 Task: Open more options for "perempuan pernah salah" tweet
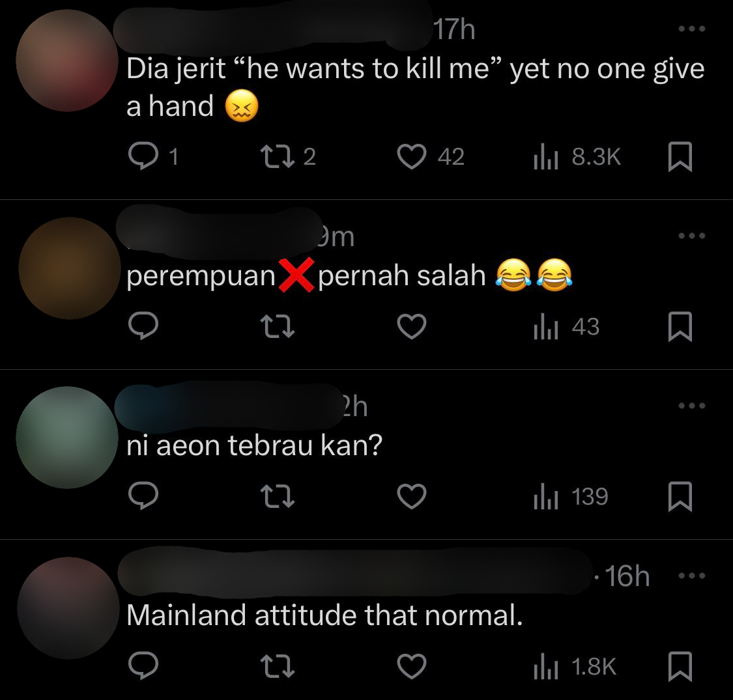coord(692,236)
